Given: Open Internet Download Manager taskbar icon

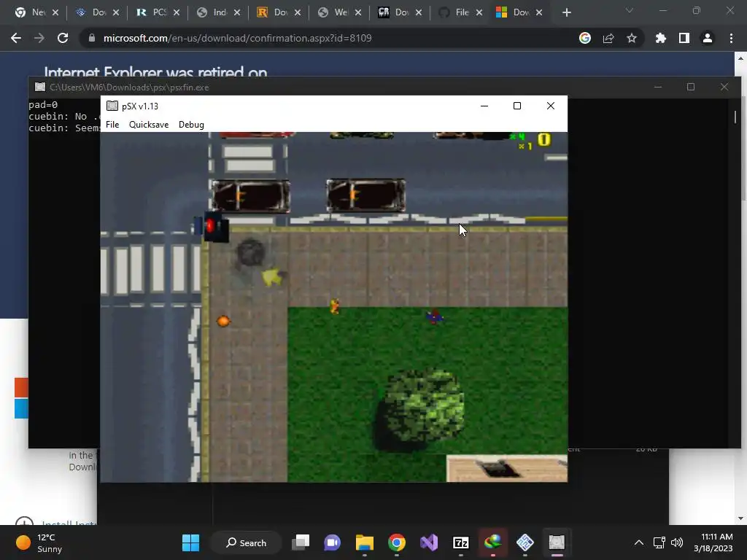Looking at the screenshot, I should coord(492,542).
